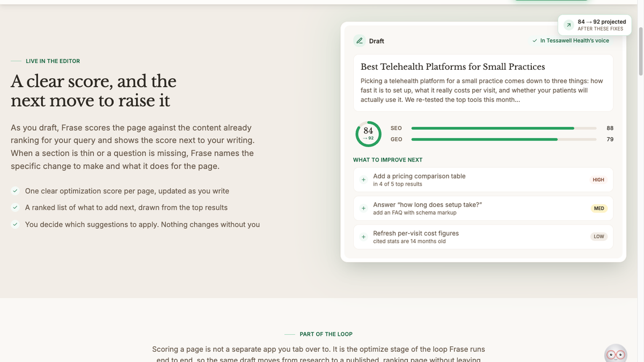Click One clear optimization score per page text
The width and height of the screenshot is (644, 362).
click(x=127, y=191)
